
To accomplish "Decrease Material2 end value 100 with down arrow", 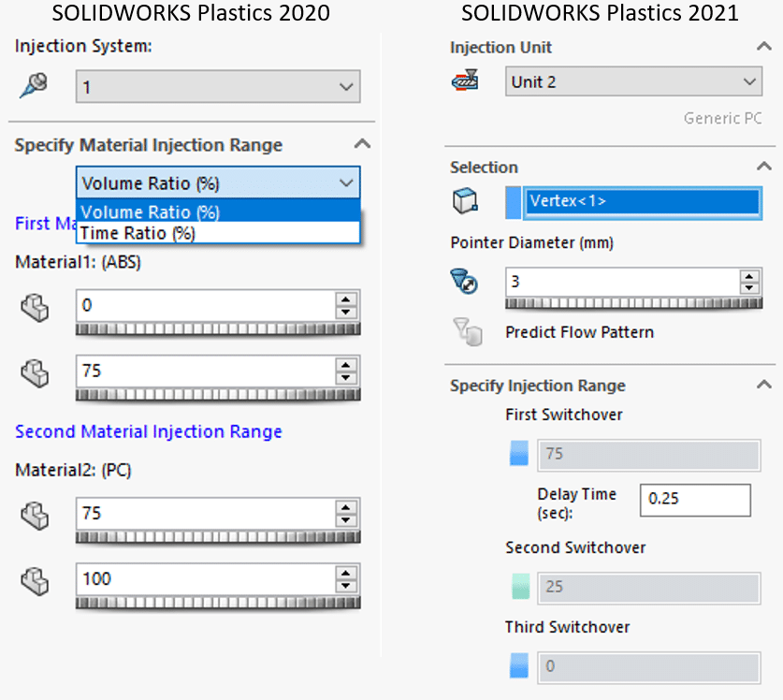I will (345, 587).
